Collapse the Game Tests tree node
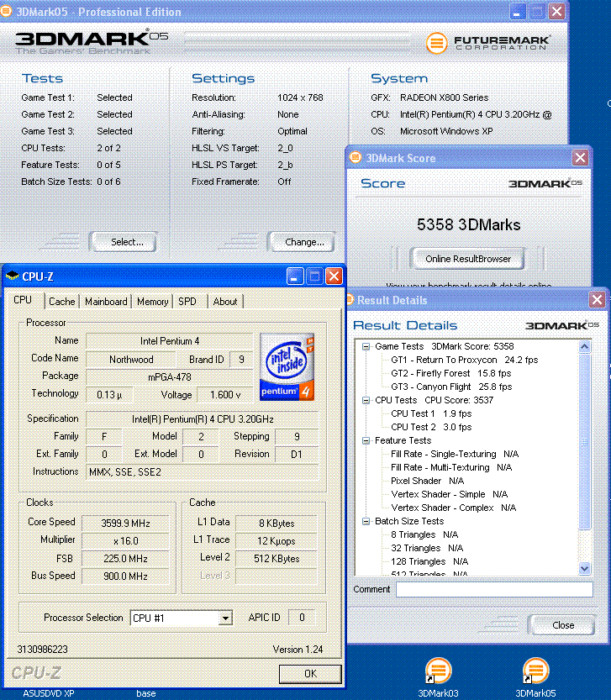 366,346
